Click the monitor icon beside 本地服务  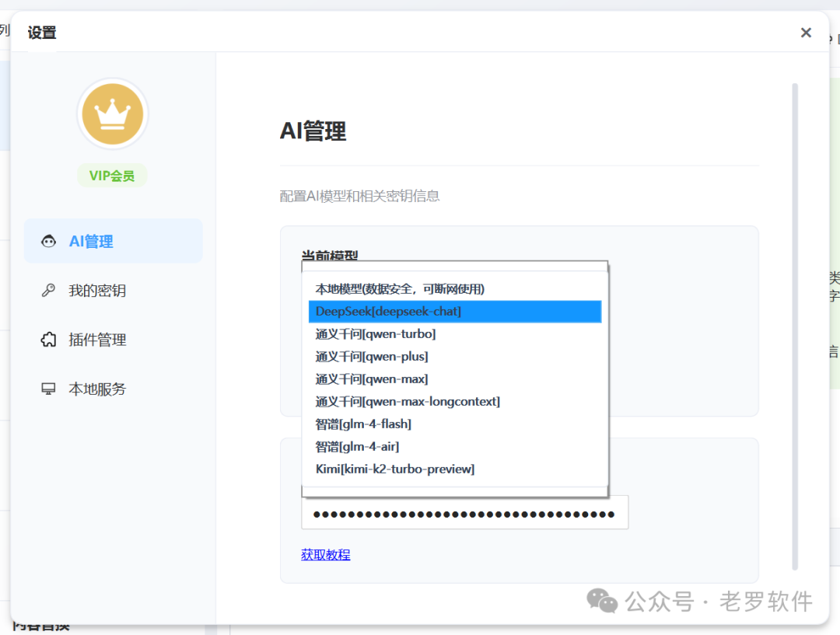pyautogui.click(x=49, y=389)
